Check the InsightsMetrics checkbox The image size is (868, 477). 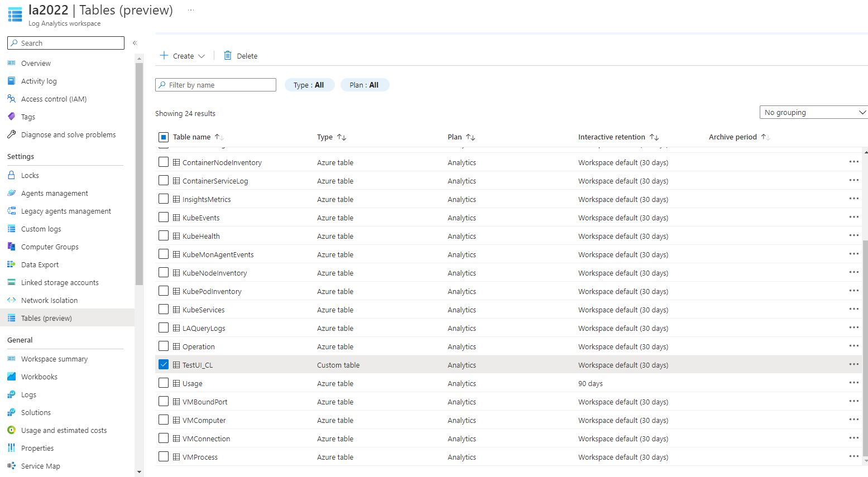click(164, 199)
